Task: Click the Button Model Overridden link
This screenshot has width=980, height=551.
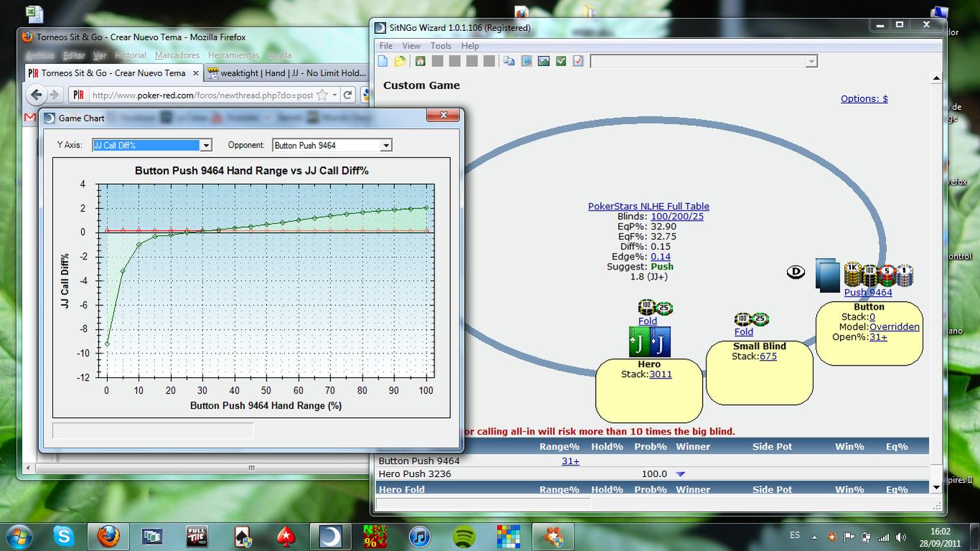Action: coord(895,327)
